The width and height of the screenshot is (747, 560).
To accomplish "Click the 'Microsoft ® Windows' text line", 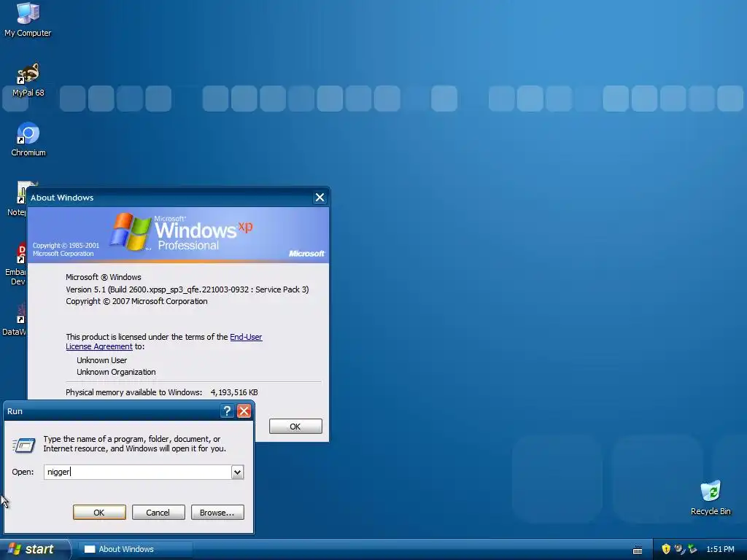I will click(x=104, y=276).
